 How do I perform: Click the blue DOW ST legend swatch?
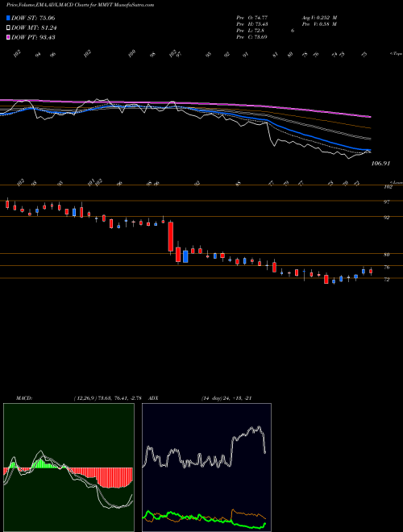(x=8, y=19)
